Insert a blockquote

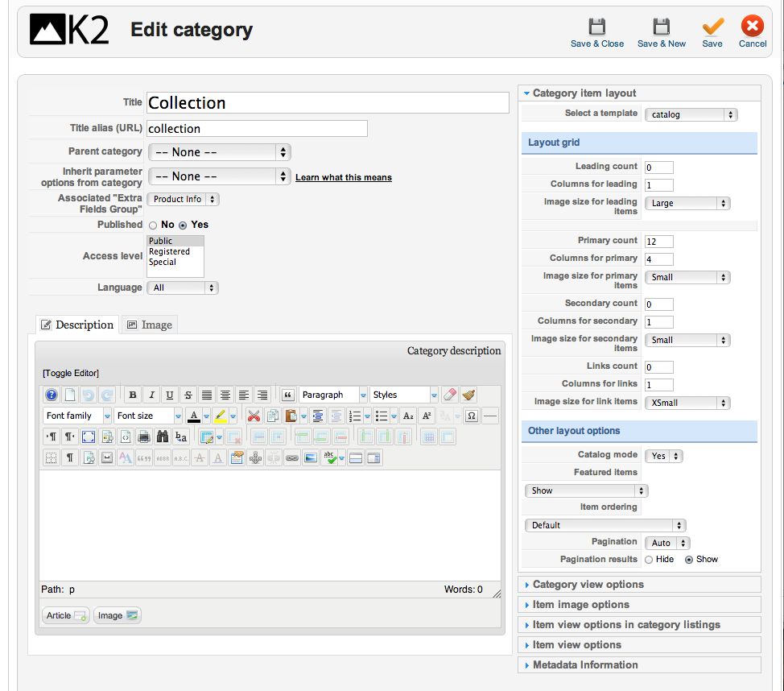[287, 395]
